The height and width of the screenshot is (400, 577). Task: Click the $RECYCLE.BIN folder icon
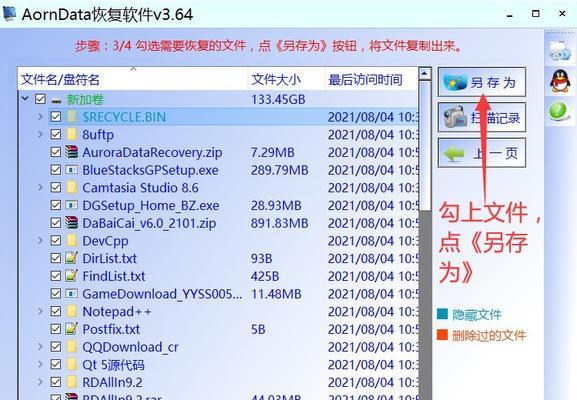72,117
